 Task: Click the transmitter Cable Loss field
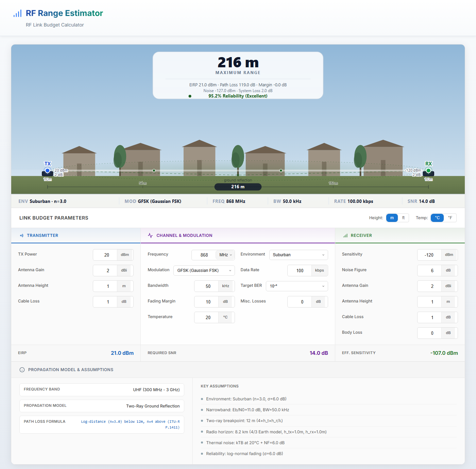tap(105, 302)
